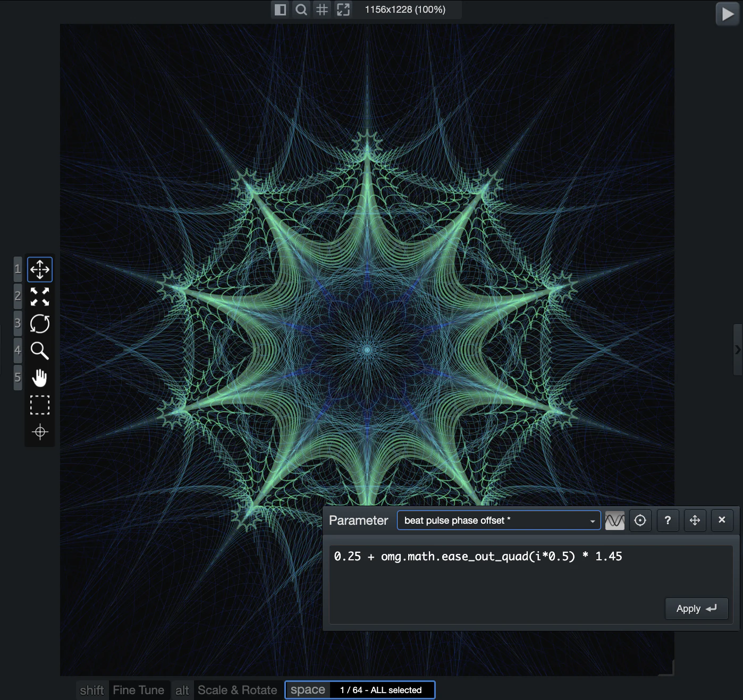Select the Hand pan tool
The image size is (743, 700).
(40, 378)
